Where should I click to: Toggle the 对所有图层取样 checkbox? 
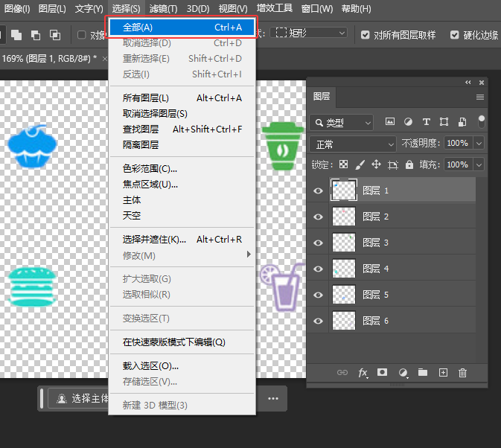click(x=365, y=34)
